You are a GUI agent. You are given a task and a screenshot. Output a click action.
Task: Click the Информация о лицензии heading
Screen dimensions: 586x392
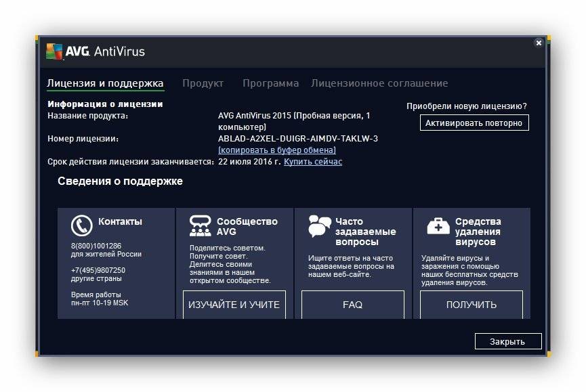point(105,104)
